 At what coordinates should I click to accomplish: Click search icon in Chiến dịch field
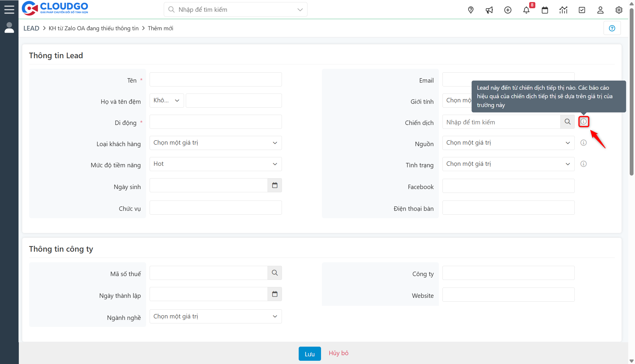click(x=567, y=122)
